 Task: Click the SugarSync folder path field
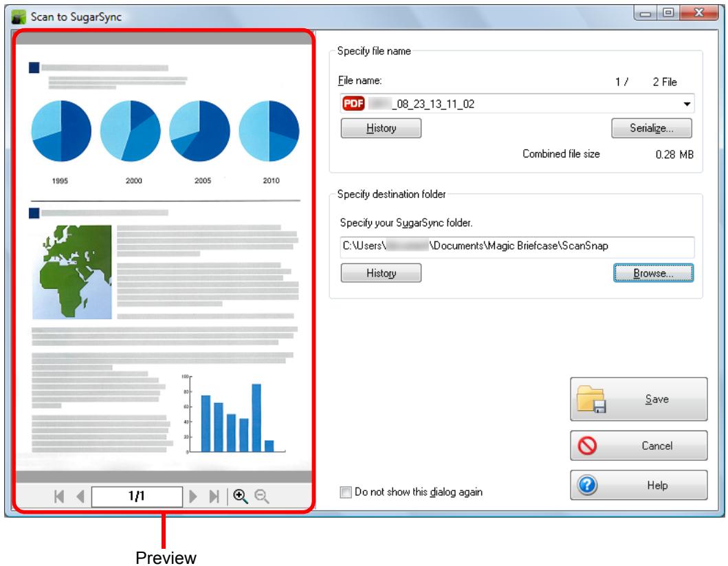pyautogui.click(x=517, y=247)
